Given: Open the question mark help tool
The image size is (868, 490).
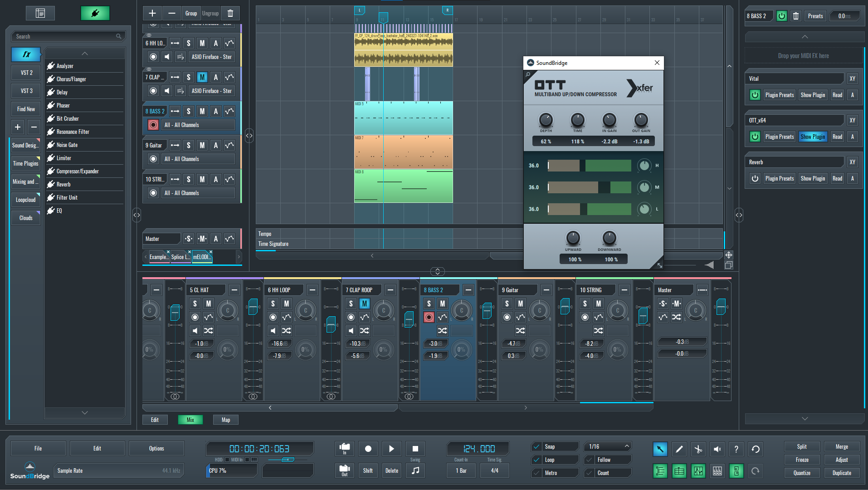Looking at the screenshot, I should (736, 449).
